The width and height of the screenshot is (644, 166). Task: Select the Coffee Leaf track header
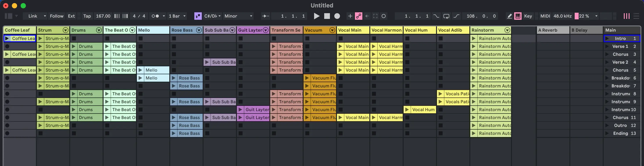(x=20, y=30)
